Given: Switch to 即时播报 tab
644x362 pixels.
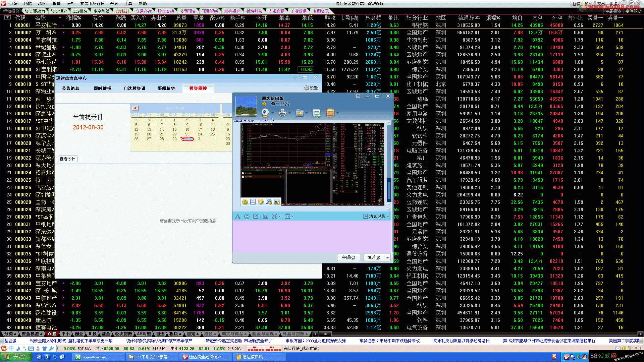Looking at the screenshot, I should [x=102, y=88].
